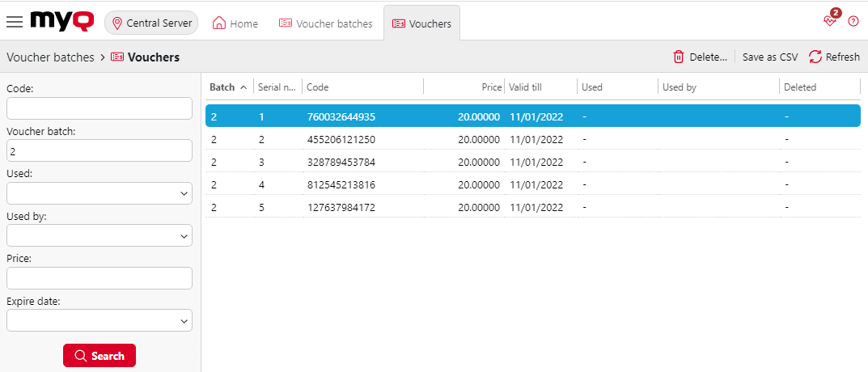Sort by the Batch column header
The image size is (868, 372).
(222, 87)
